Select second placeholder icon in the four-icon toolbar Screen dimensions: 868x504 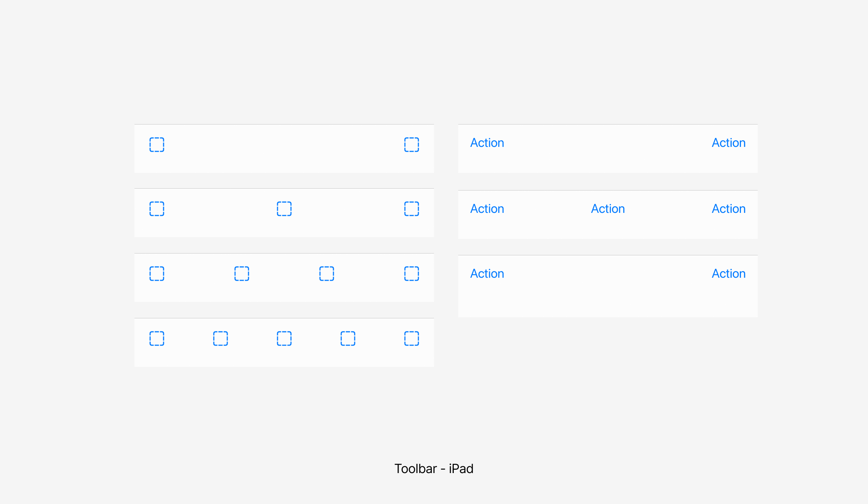click(x=242, y=274)
